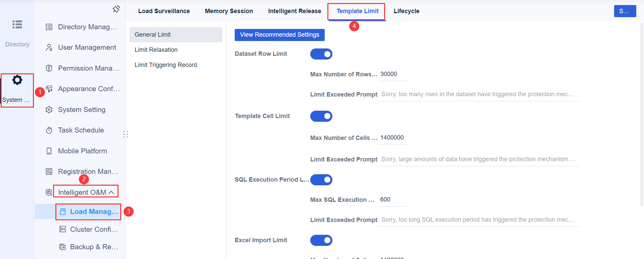Click the Cluster Configuration icon
The width and height of the screenshot is (644, 259).
tap(62, 229)
